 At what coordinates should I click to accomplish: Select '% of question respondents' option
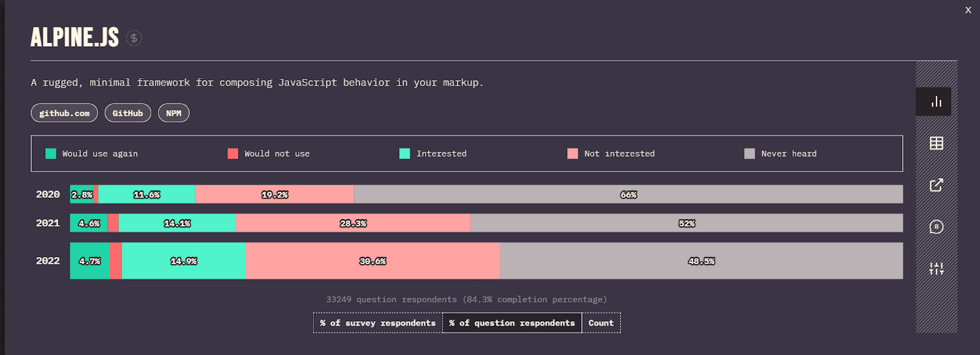pyautogui.click(x=512, y=323)
